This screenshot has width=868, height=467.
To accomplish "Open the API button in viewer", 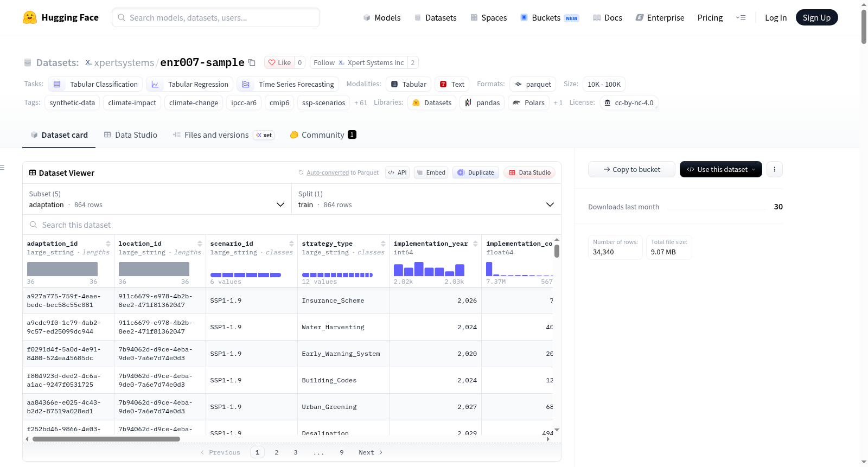I will [x=397, y=172].
